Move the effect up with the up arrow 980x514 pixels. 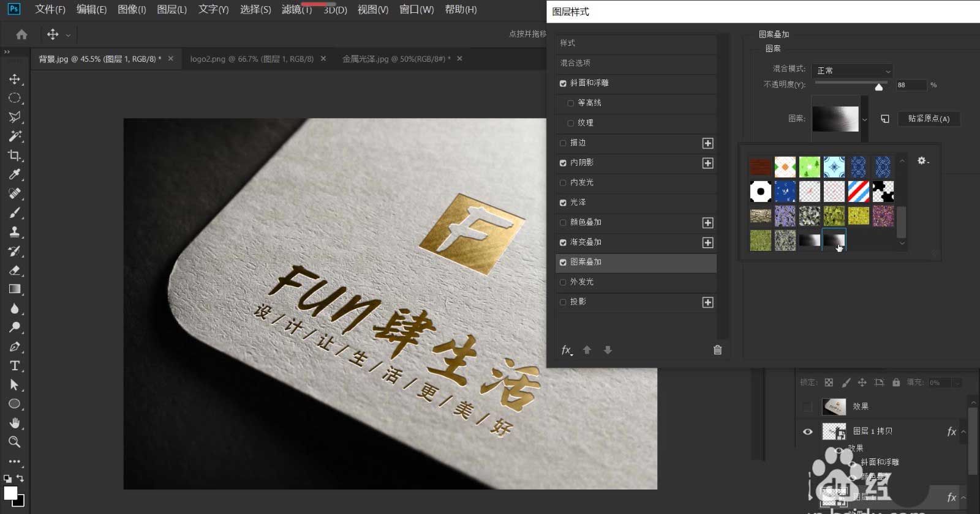pyautogui.click(x=587, y=350)
